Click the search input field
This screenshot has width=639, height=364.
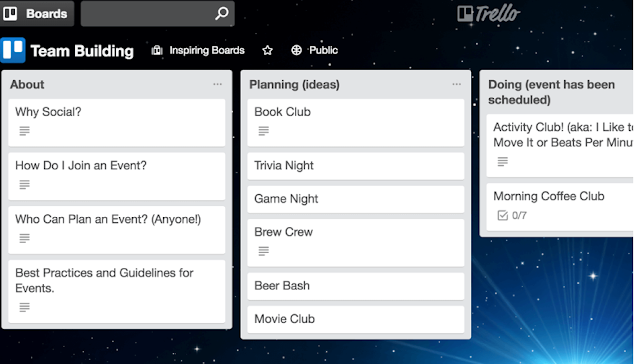[157, 13]
